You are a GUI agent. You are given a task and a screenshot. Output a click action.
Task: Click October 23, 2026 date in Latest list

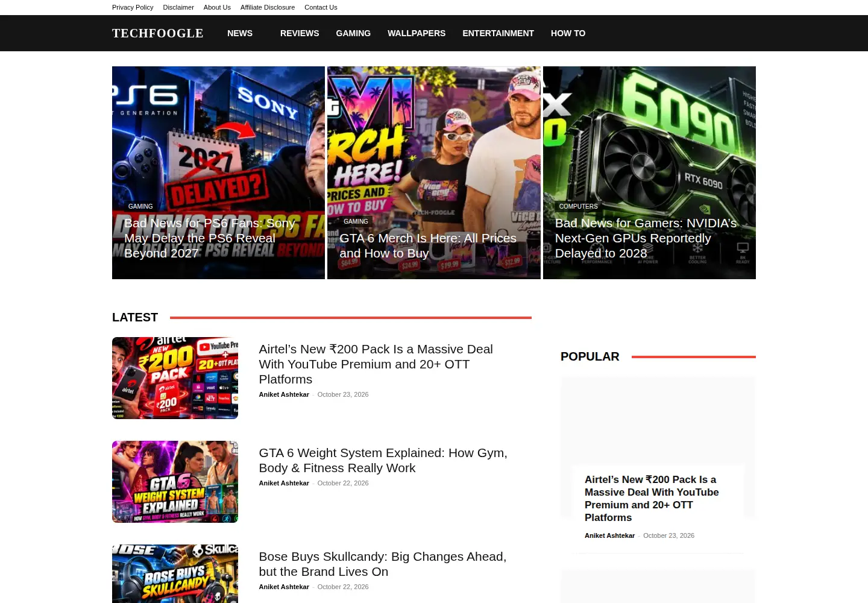click(x=343, y=394)
